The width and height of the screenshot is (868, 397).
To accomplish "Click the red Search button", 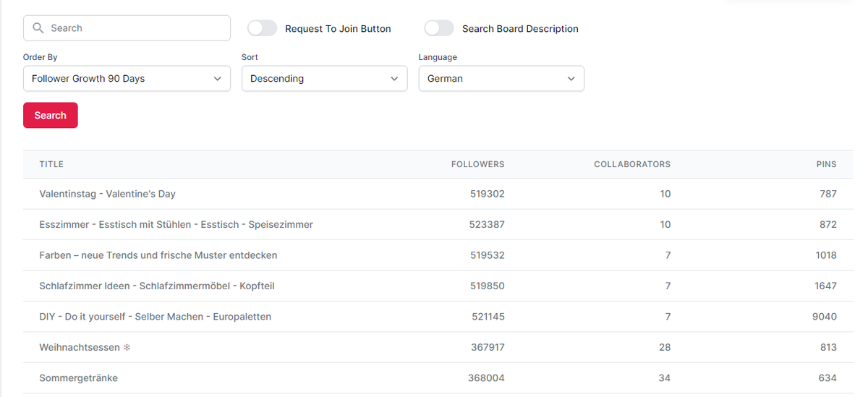I will (51, 116).
